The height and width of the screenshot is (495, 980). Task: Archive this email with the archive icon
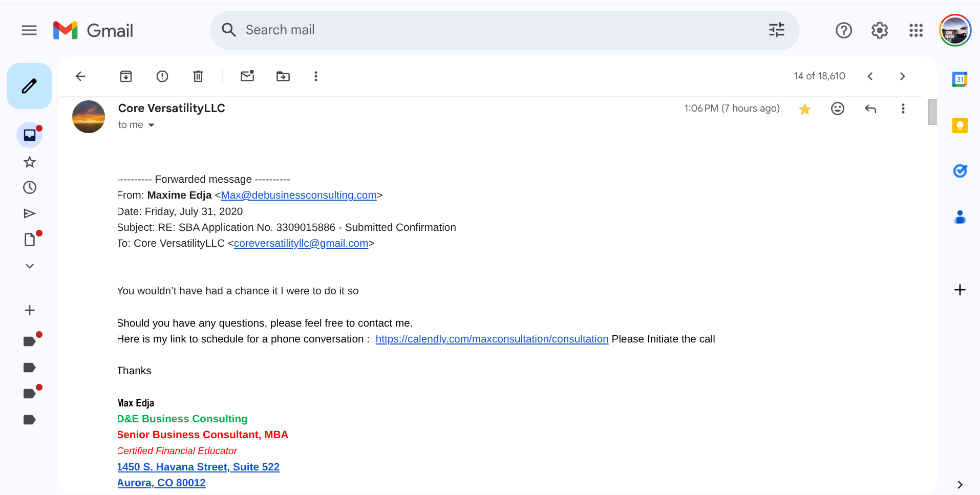(x=126, y=76)
